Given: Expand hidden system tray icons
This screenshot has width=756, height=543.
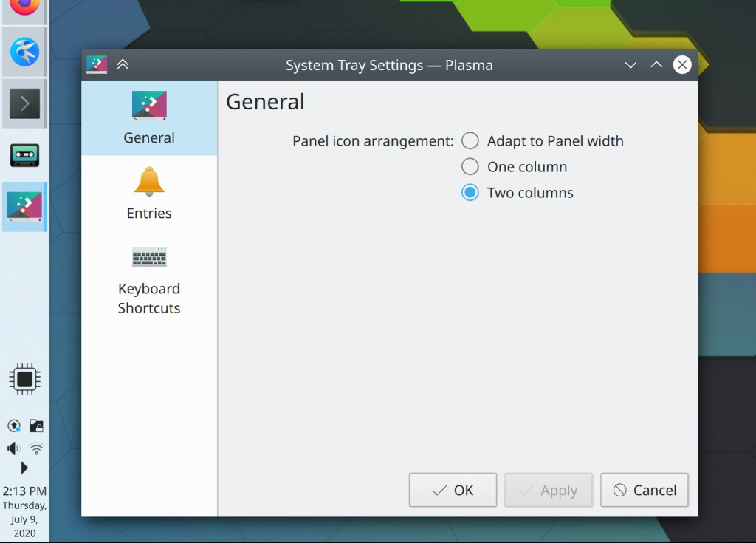Looking at the screenshot, I should point(24,467).
